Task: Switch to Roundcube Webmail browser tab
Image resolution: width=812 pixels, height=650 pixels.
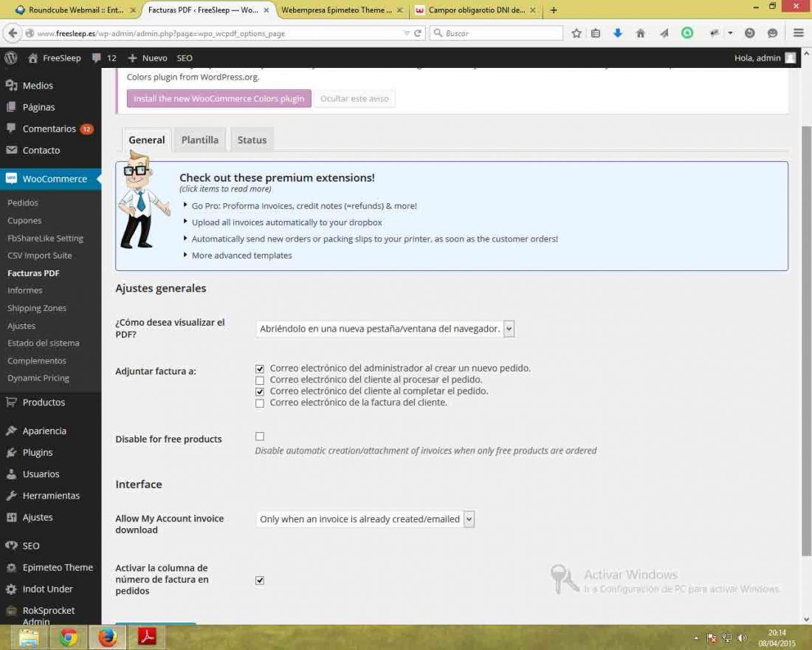Action: pyautogui.click(x=75, y=10)
